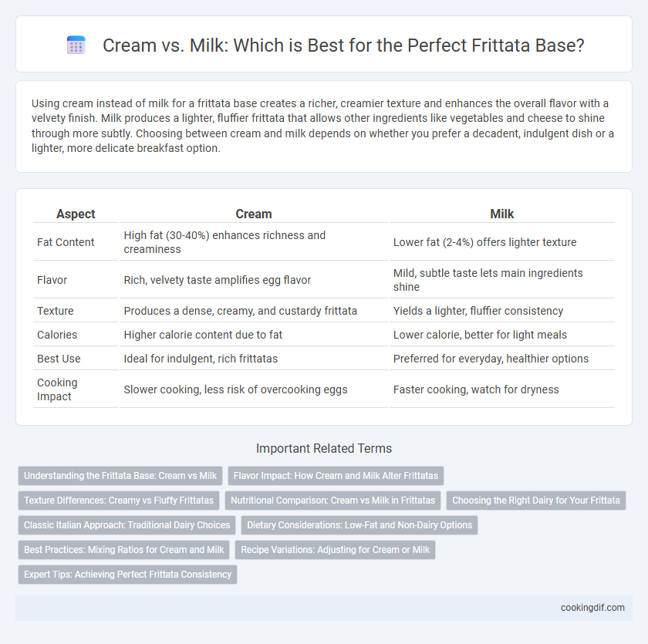The width and height of the screenshot is (648, 644).
Task: Select 'Choosing the Right Dairy for Your Frittata'
Action: pos(536,501)
